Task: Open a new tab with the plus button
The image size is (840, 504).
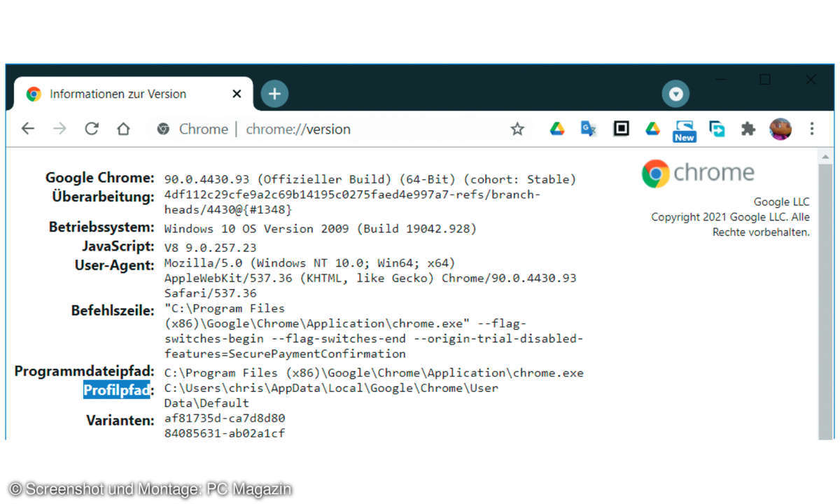Action: coord(274,94)
